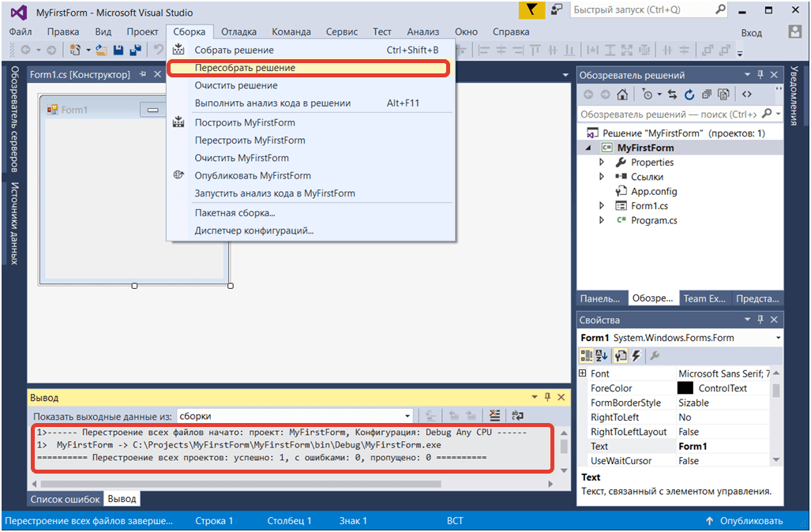This screenshot has height=532, width=811.
Task: Choose Пересобрать решение
Action: pos(309,68)
